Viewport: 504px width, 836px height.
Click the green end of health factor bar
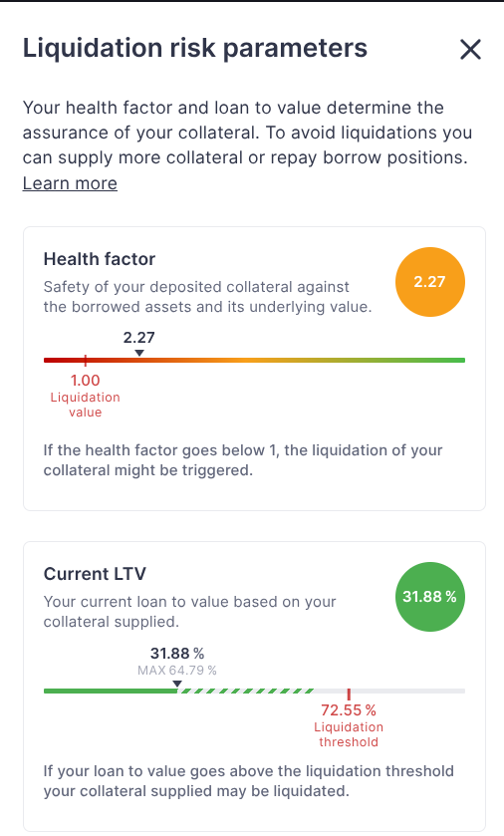coord(442,361)
